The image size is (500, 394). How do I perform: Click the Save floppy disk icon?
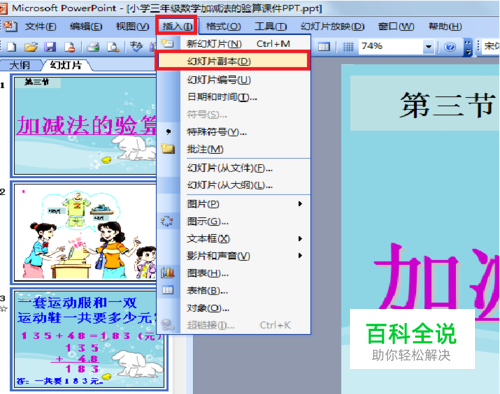click(x=50, y=47)
